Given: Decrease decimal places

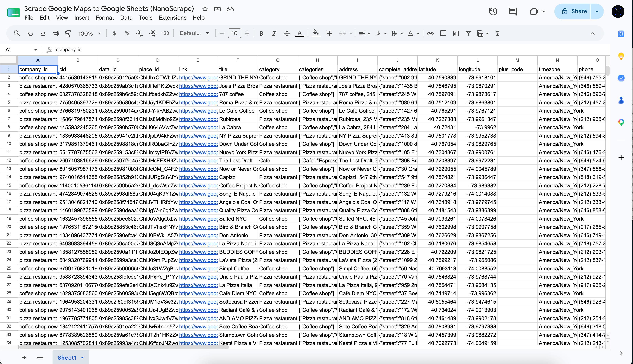Looking at the screenshot, I should point(140,33).
